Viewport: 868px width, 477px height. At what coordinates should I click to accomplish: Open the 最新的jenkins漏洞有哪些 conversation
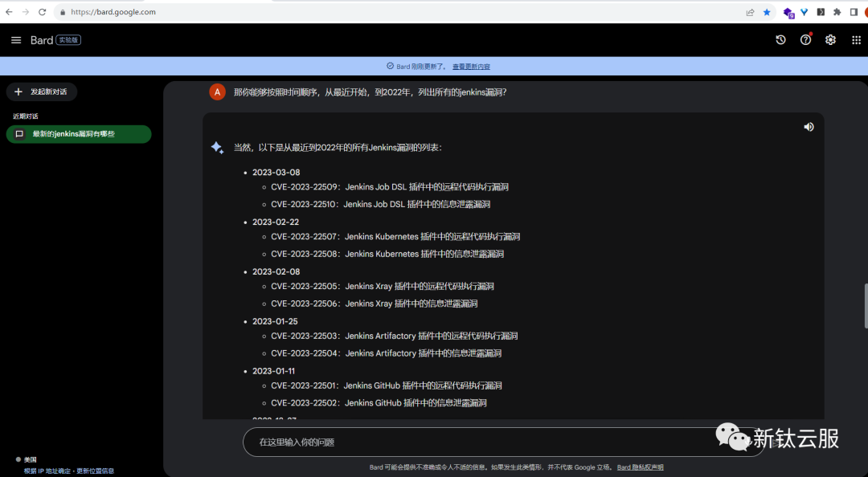79,134
